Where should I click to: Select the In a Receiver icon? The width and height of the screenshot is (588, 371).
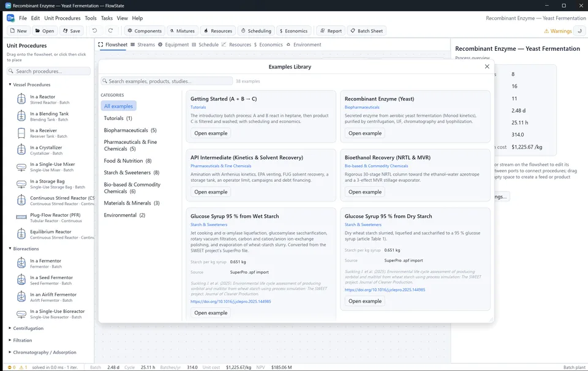pos(21,133)
